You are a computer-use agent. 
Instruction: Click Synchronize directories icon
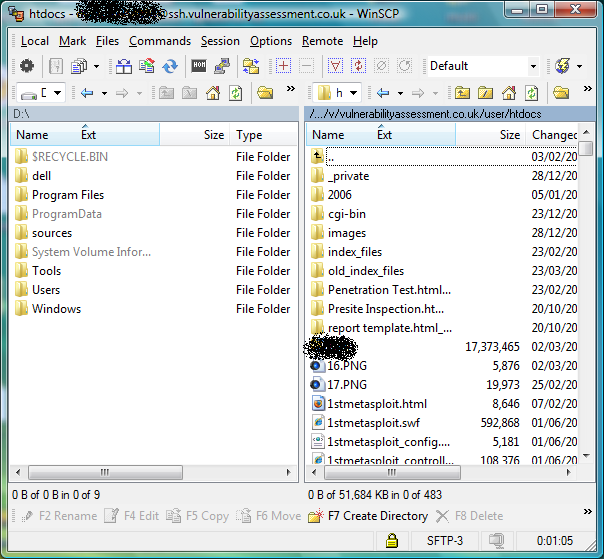coord(146,66)
